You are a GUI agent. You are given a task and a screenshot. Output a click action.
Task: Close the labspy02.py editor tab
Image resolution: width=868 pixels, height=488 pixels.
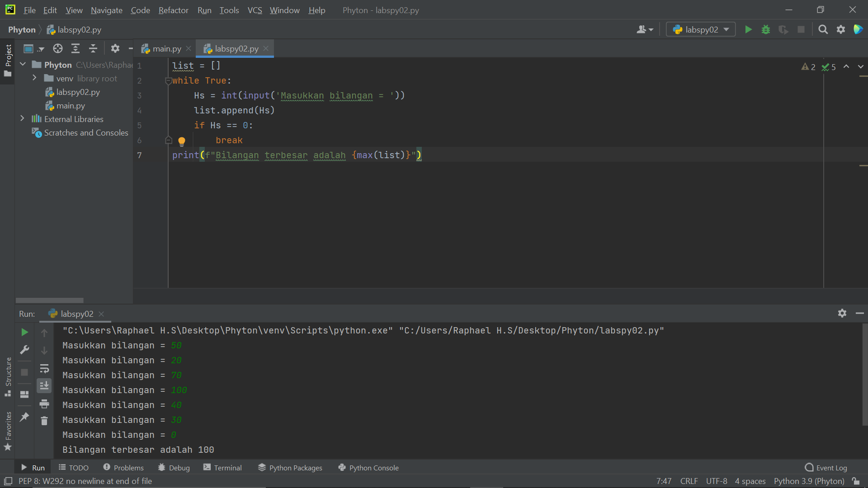point(266,48)
